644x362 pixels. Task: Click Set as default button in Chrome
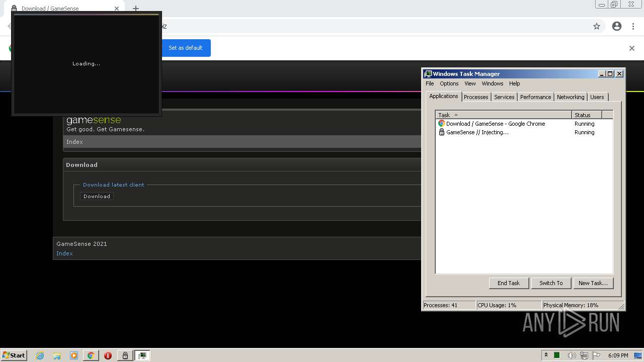point(186,48)
